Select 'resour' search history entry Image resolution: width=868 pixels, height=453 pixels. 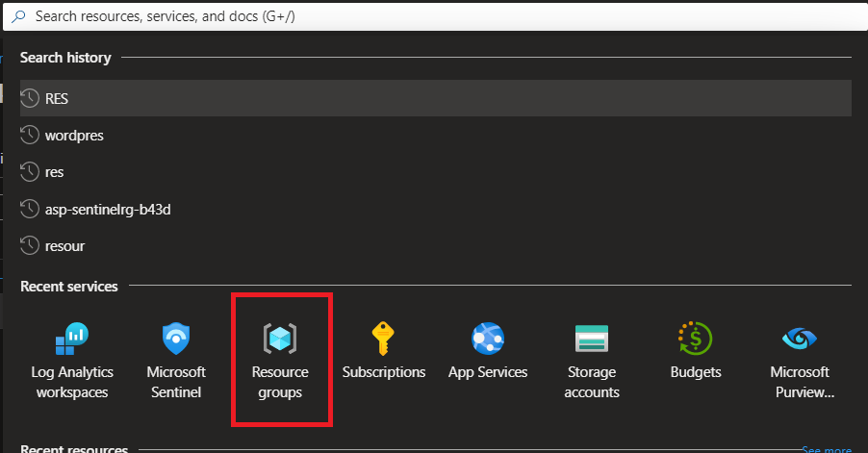pyautogui.click(x=436, y=245)
